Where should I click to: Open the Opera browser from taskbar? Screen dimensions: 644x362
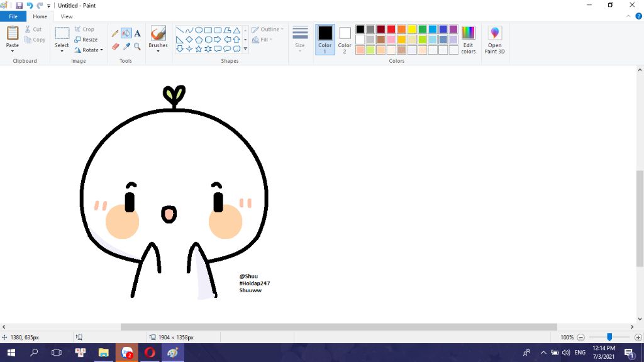click(150, 353)
